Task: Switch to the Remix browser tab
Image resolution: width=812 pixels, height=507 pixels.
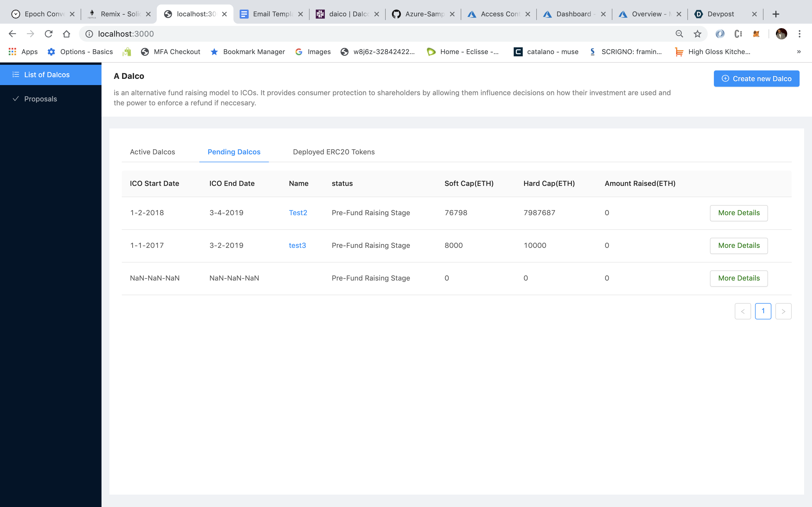Action: (119, 14)
